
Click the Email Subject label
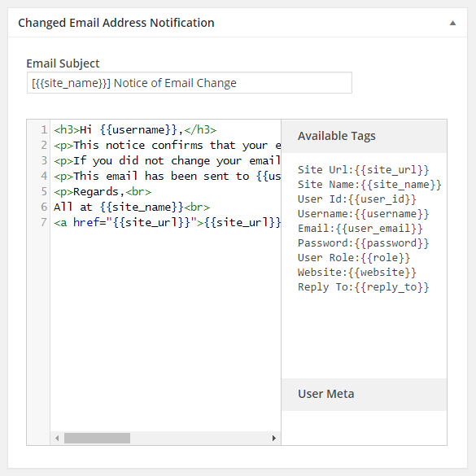click(x=63, y=63)
